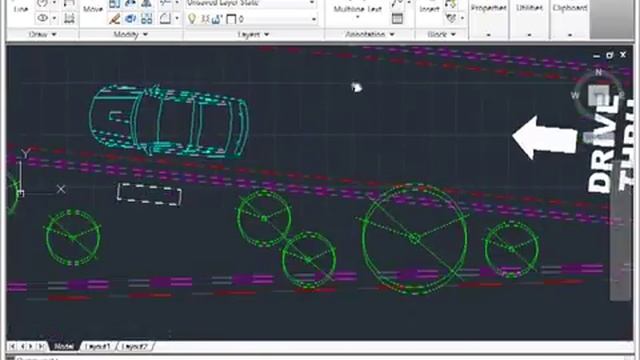640x360 pixels.
Task: Select the cyan car block
Action: 168,121
